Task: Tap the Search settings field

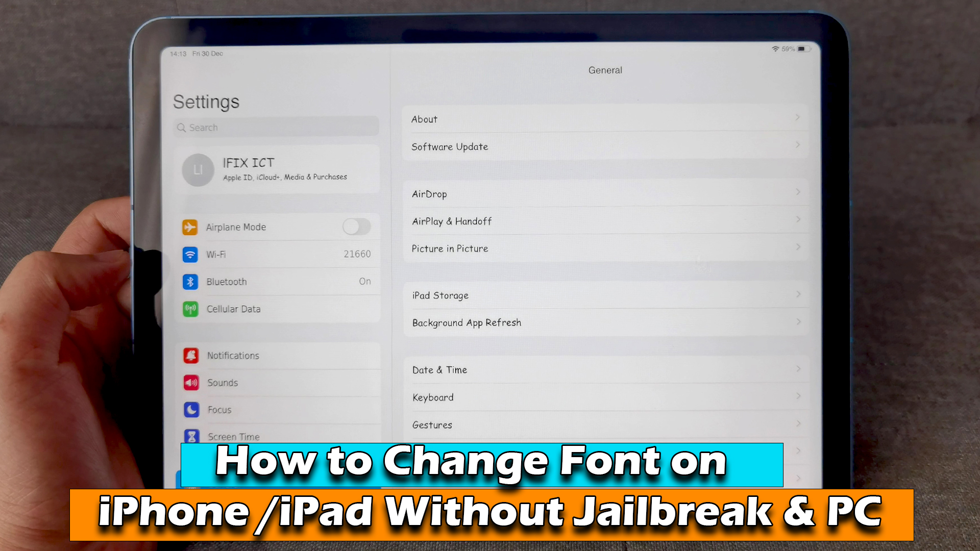Action: 277,127
